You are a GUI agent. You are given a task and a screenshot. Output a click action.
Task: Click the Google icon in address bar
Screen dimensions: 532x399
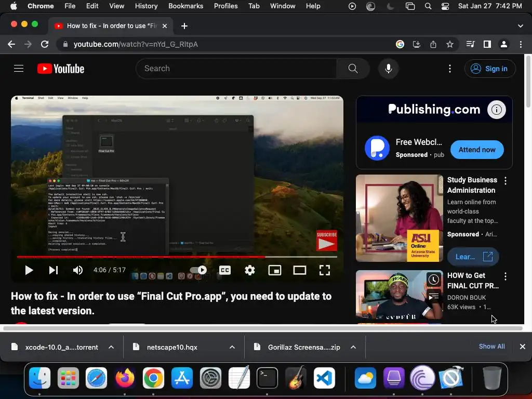point(400,44)
